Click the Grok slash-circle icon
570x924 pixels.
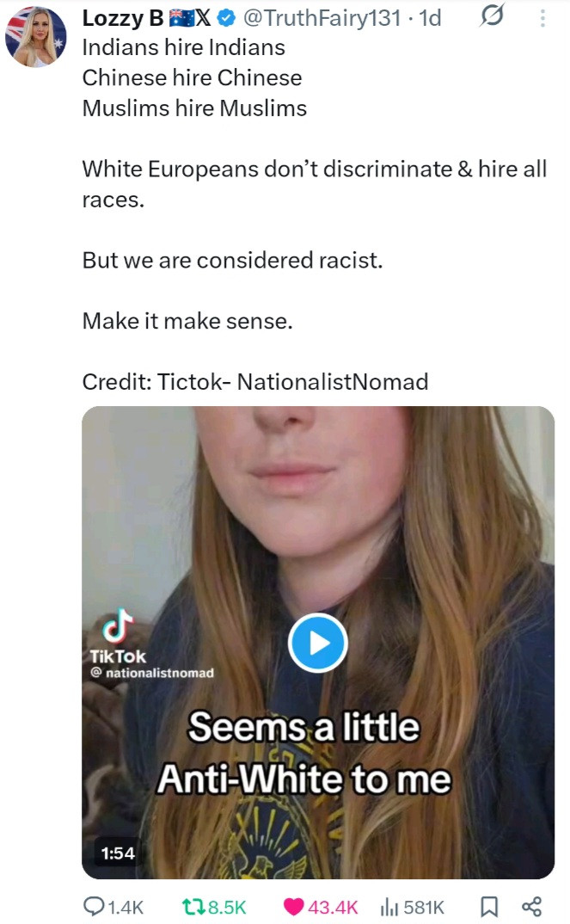492,15
